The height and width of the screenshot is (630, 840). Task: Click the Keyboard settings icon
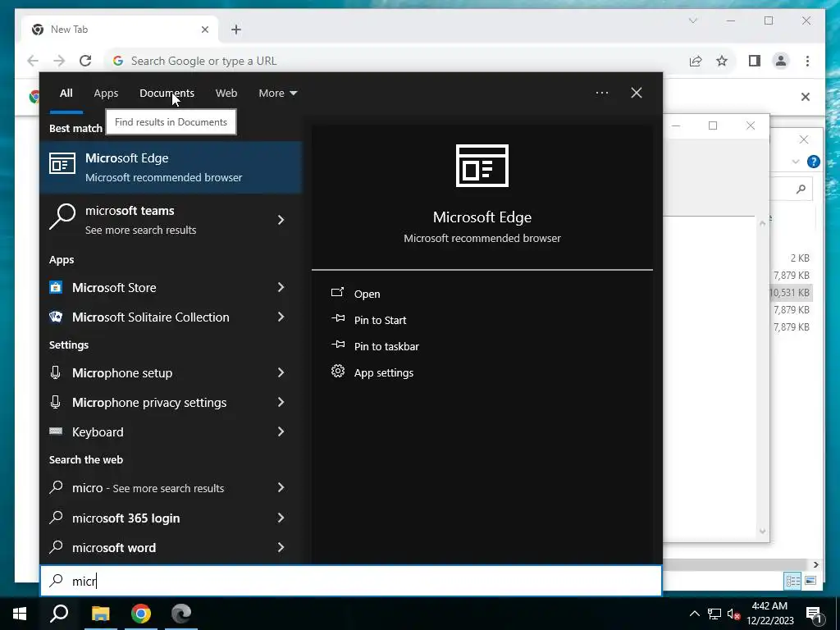pyautogui.click(x=56, y=431)
